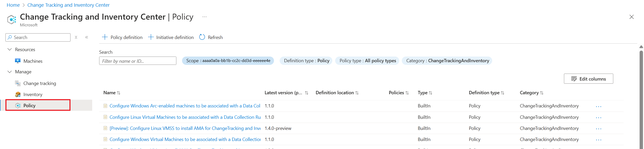The height and width of the screenshot is (149, 644).
Task: Click the scrollbar up arrow
Action: tap(641, 47)
